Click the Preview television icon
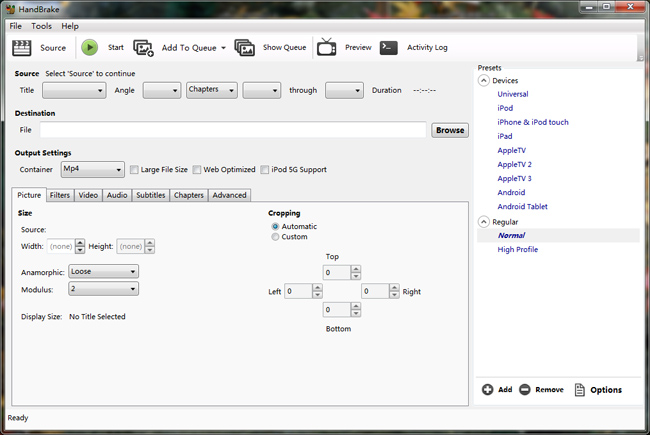The width and height of the screenshot is (650, 435). point(327,47)
